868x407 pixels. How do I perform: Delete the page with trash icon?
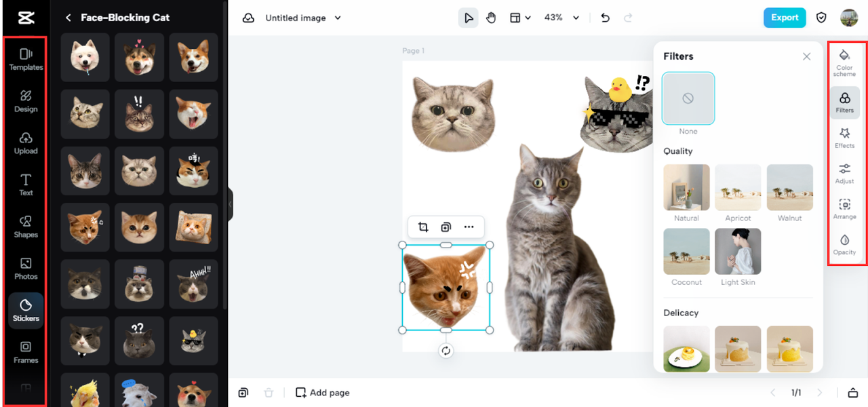coord(269,393)
